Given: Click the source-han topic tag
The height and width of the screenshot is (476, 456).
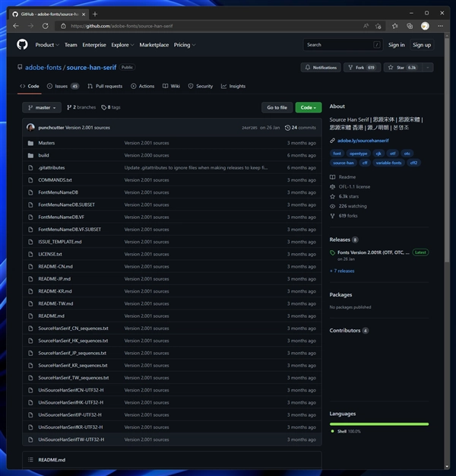Looking at the screenshot, I should [343, 163].
